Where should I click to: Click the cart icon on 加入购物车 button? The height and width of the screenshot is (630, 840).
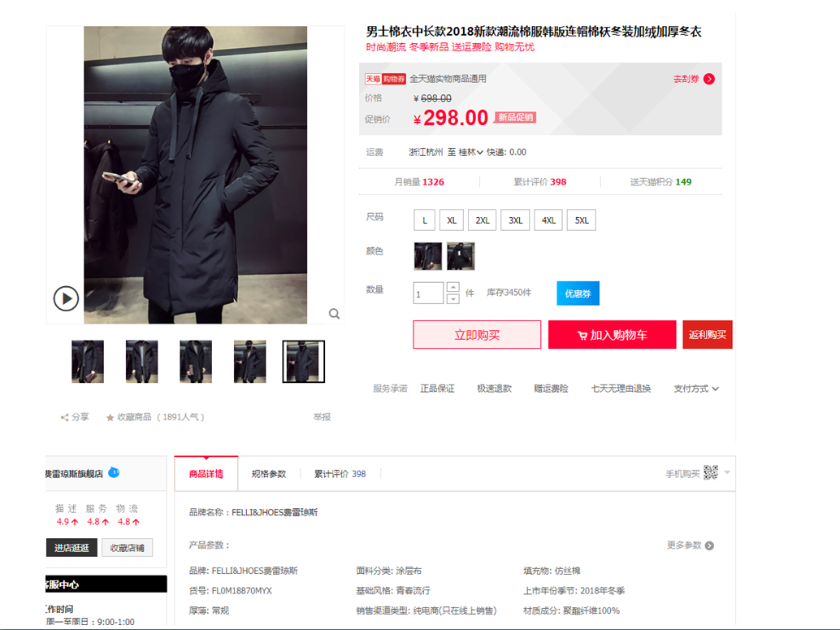(x=582, y=336)
